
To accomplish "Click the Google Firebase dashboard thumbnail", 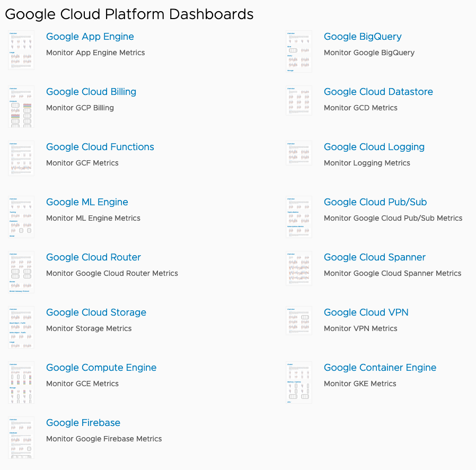I will point(21,438).
